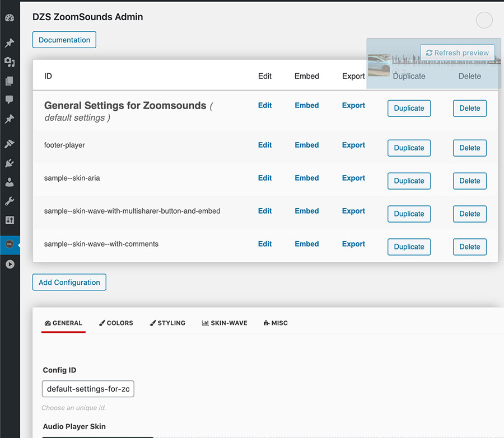504x438 pixels.
Task: Edit the footer-player configuration
Action: pos(265,145)
